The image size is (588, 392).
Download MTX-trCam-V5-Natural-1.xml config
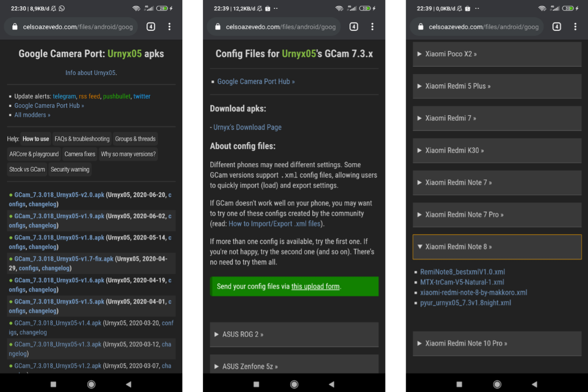click(x=462, y=282)
